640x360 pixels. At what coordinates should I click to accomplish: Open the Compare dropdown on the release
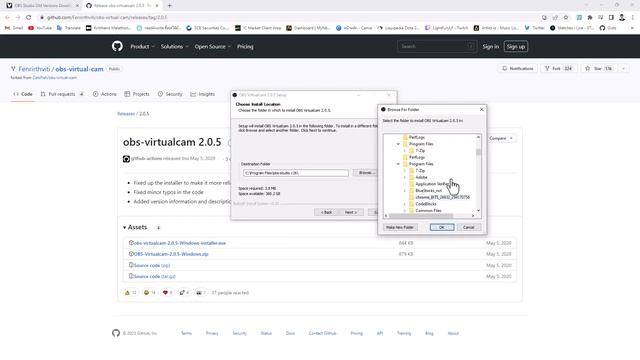click(501, 138)
